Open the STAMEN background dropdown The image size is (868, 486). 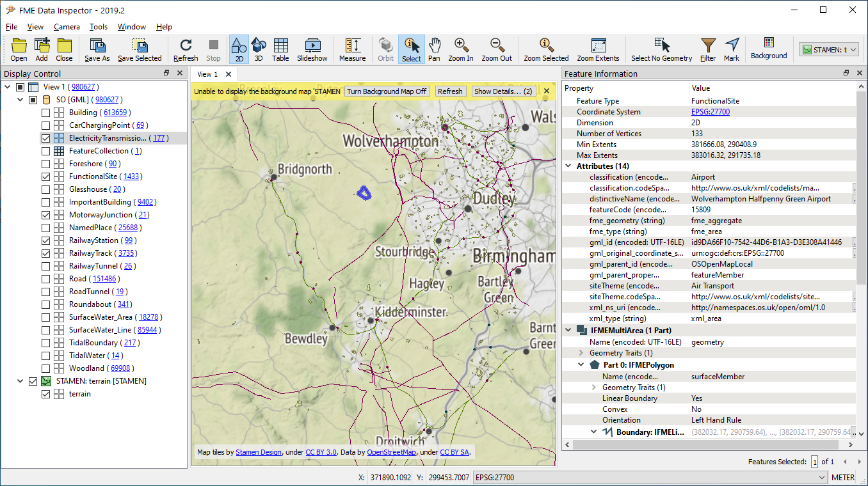pyautogui.click(x=828, y=49)
